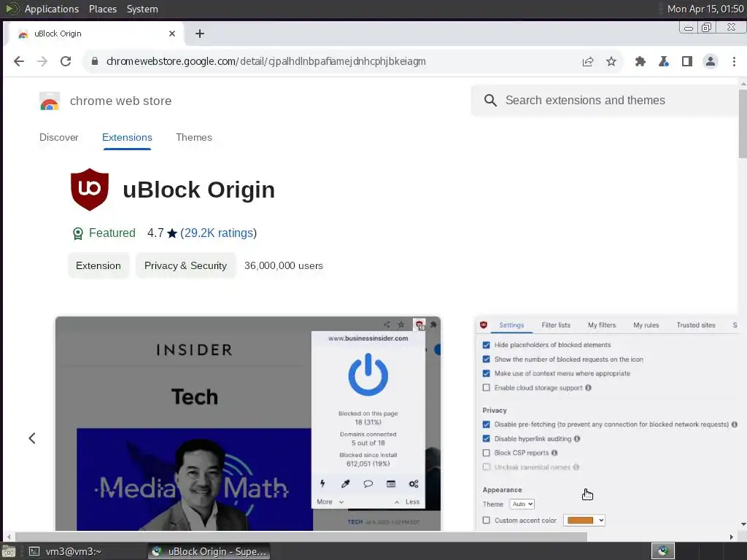Image resolution: width=747 pixels, height=560 pixels.
Task: Click the Featured badge icon
Action: 77,233
